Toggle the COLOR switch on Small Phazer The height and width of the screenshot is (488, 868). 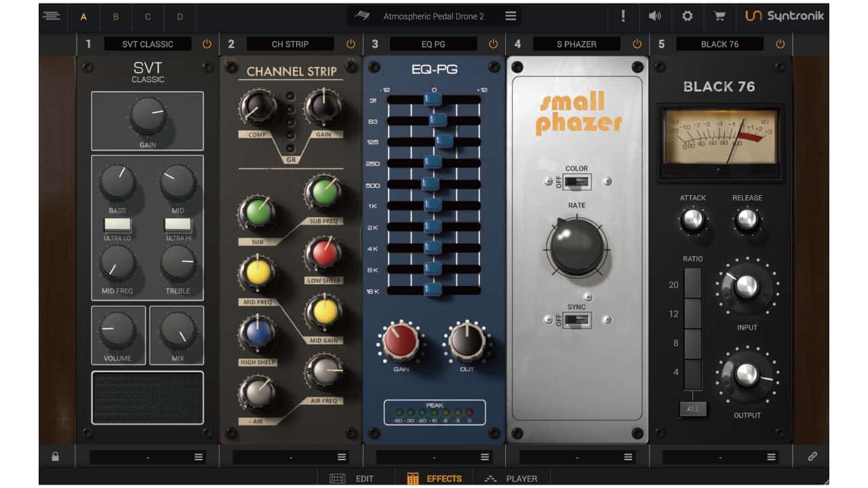pyautogui.click(x=577, y=180)
